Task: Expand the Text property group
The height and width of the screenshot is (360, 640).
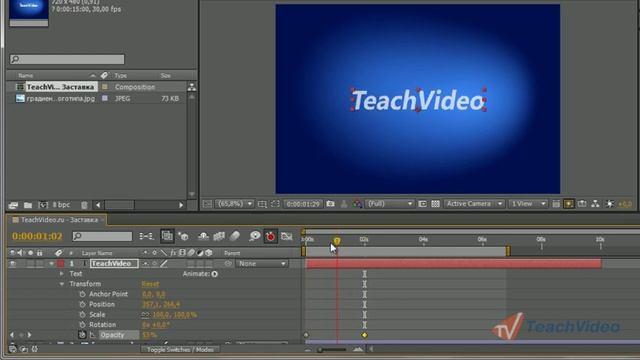Action: click(x=62, y=274)
